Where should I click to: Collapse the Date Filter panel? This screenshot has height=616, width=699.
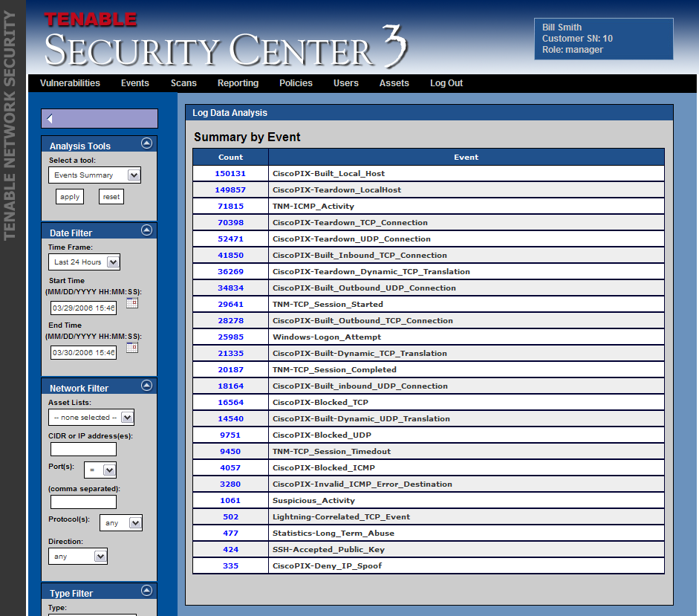pos(146,230)
